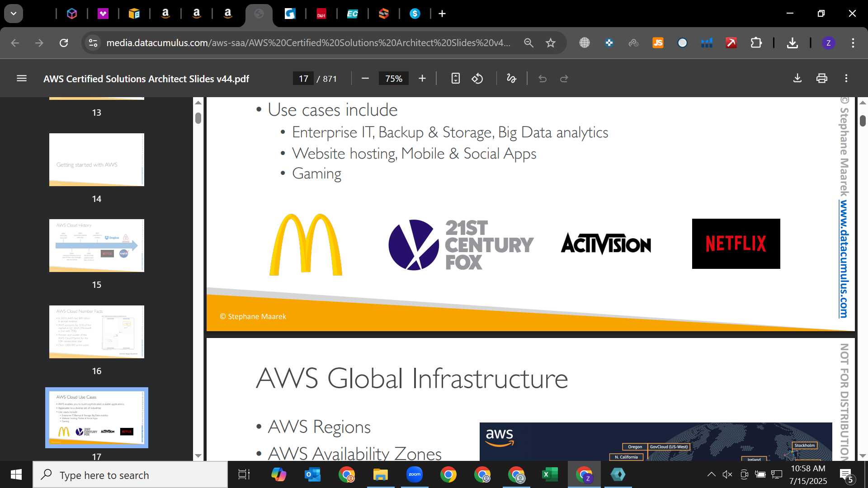Open Outlook from taskbar
Viewport: 868px width, 488px height.
click(312, 475)
